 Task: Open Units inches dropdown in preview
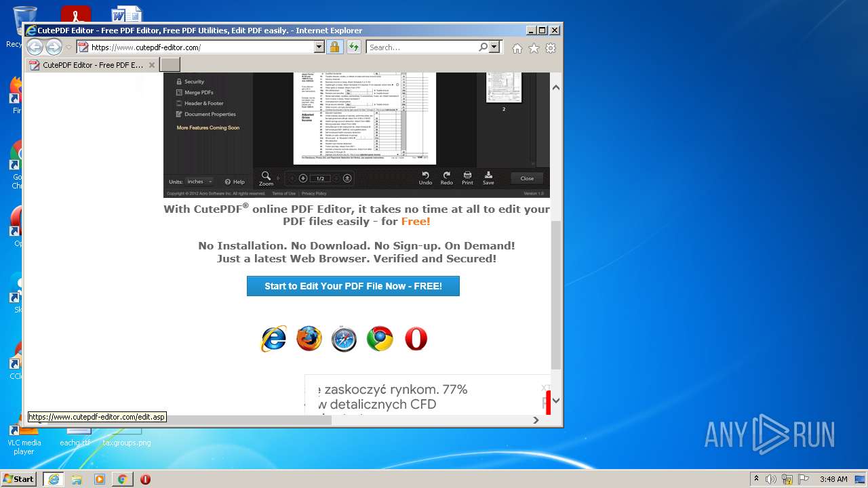click(200, 182)
